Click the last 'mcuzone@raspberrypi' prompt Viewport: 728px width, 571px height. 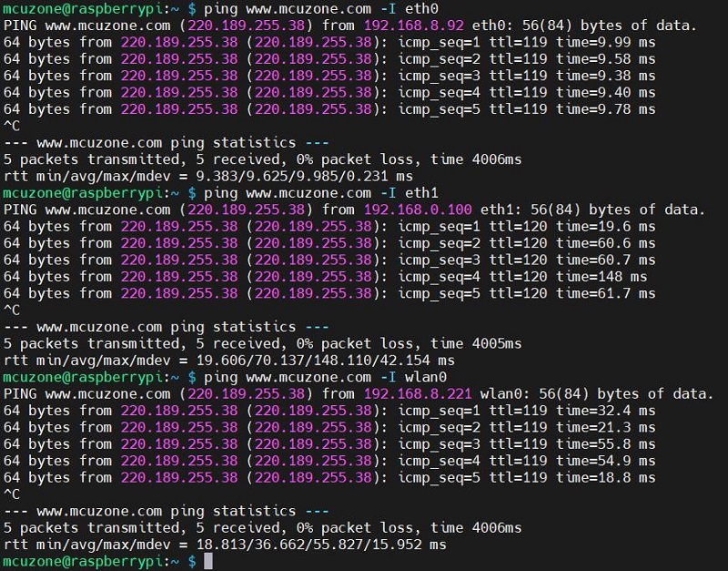(x=82, y=561)
